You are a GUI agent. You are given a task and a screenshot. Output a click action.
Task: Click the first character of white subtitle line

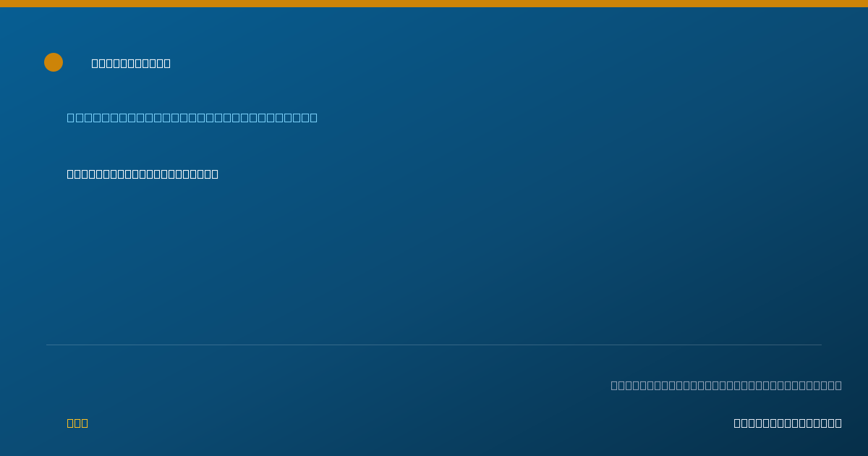coord(70,174)
